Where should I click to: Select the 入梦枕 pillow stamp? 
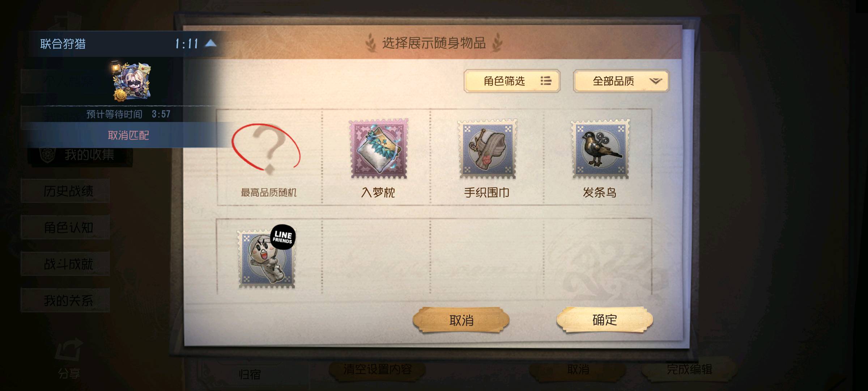point(378,149)
